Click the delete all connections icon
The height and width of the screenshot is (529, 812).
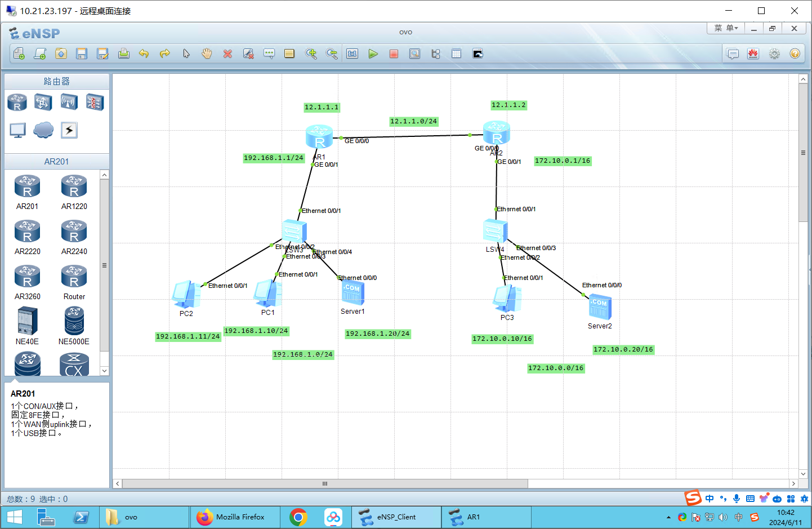point(248,54)
